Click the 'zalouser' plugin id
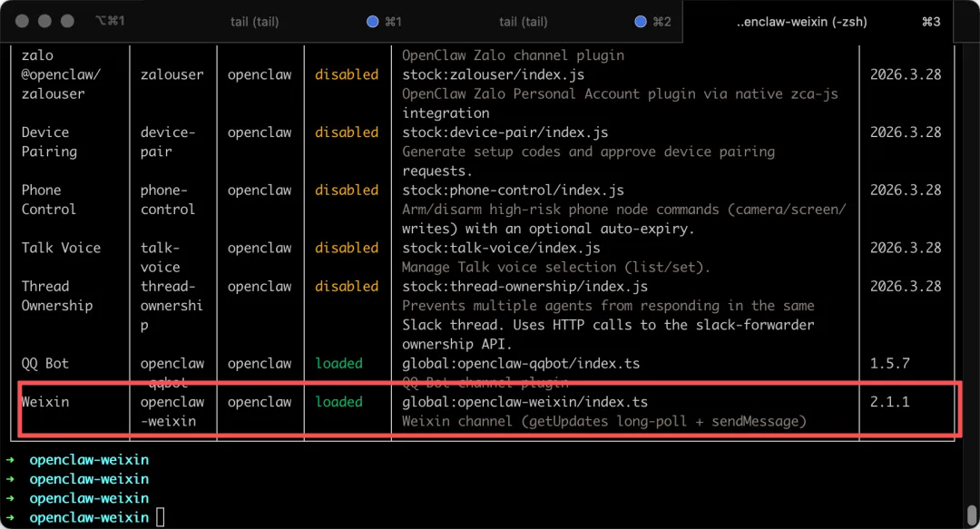The height and width of the screenshot is (529, 980). 171,74
